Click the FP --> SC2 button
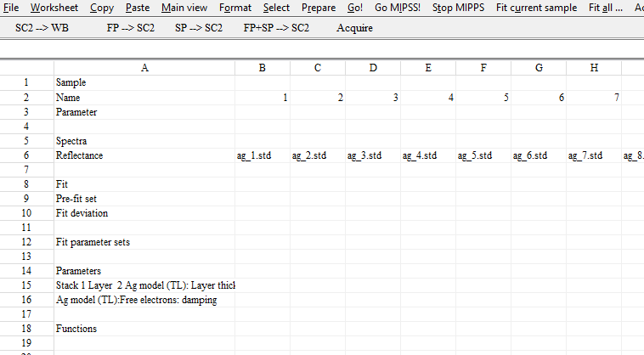This screenshot has width=644, height=355. pos(131,28)
